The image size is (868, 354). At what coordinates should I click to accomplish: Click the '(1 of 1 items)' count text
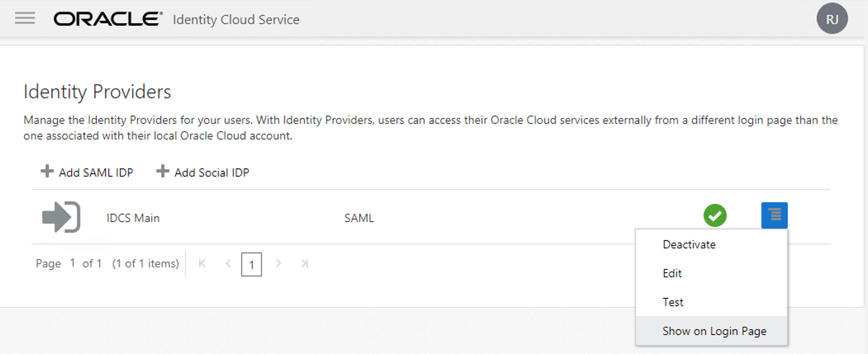[x=145, y=263]
